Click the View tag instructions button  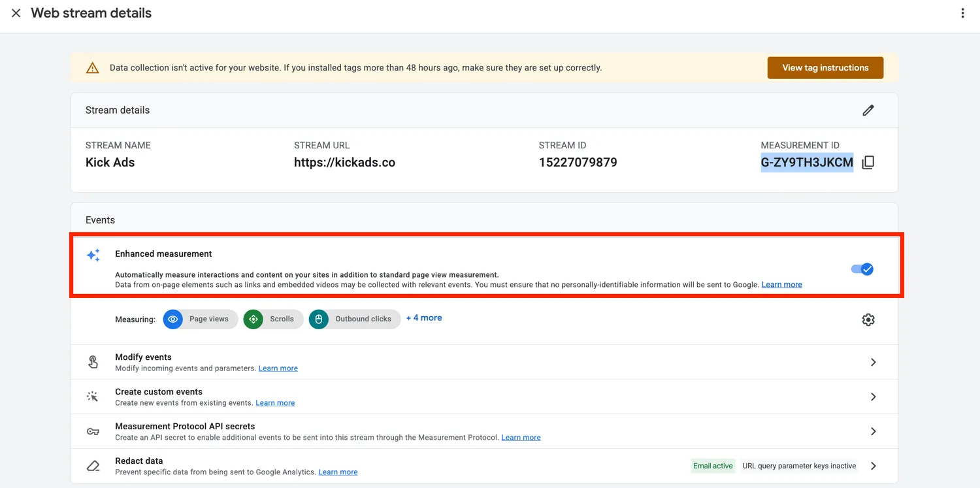click(825, 68)
